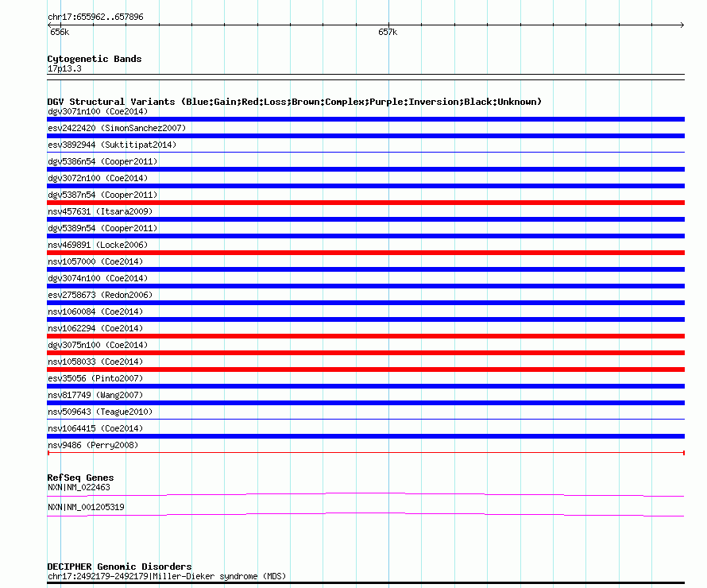Click the blue bar under dgv5389n54
Screen dimensions: 707x588
click(365, 236)
